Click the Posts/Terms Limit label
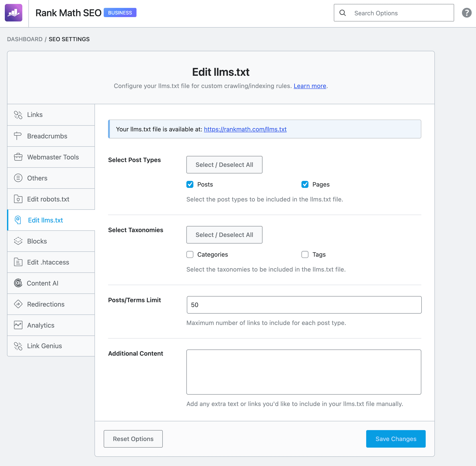Viewport: 476px width, 466px height. [x=135, y=300]
